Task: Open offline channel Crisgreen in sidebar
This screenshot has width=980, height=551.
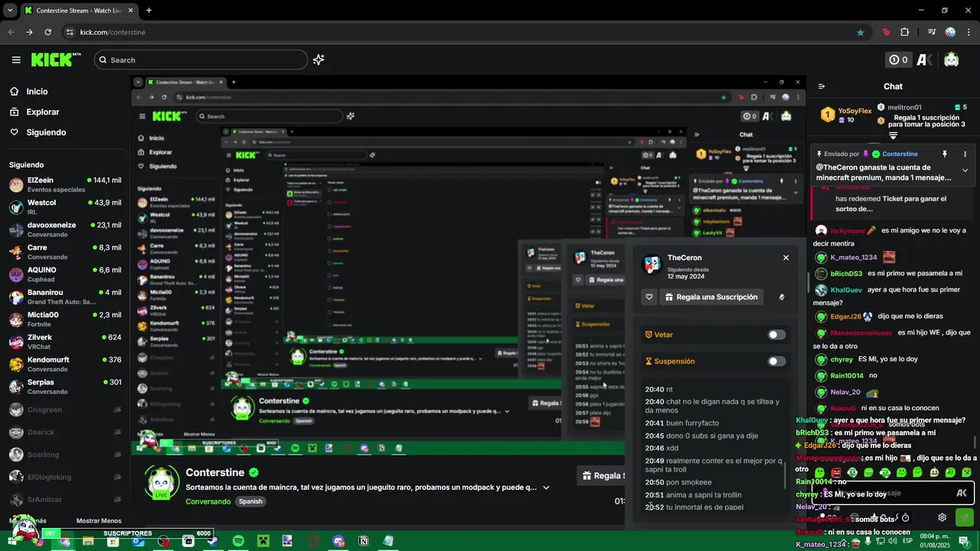Action: [x=65, y=409]
